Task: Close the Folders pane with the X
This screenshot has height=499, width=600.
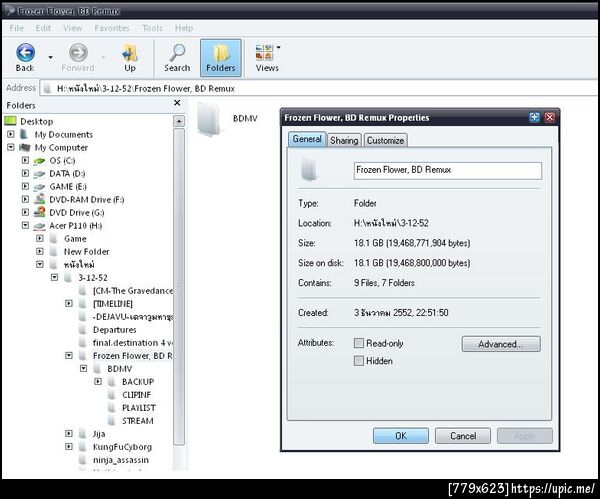Action: [177, 103]
